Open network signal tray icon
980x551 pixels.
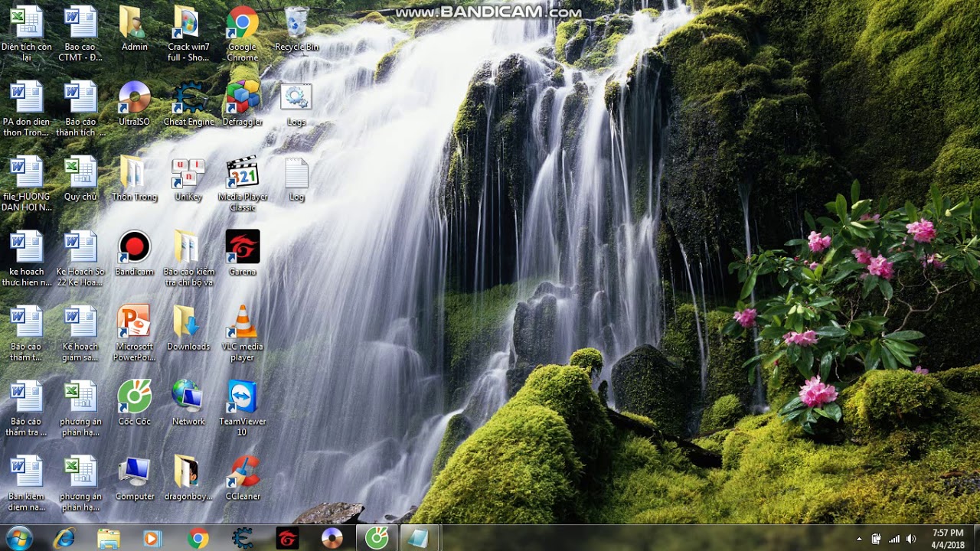point(893,539)
